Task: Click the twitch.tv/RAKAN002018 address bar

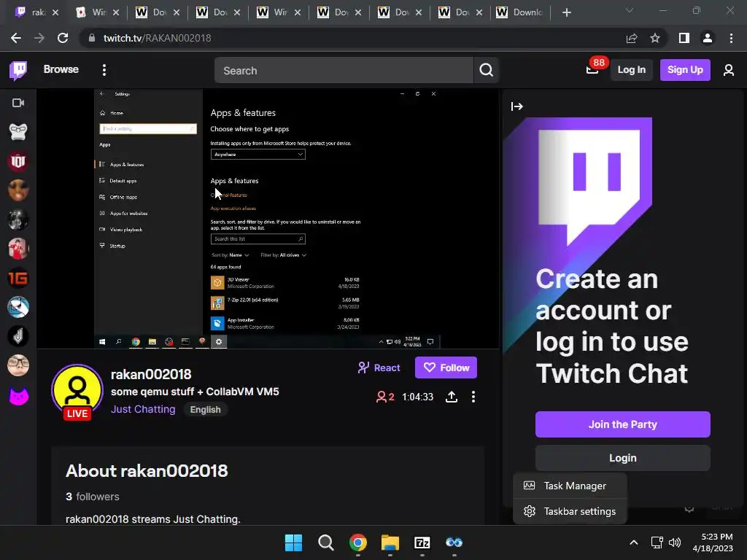Action: (x=158, y=38)
